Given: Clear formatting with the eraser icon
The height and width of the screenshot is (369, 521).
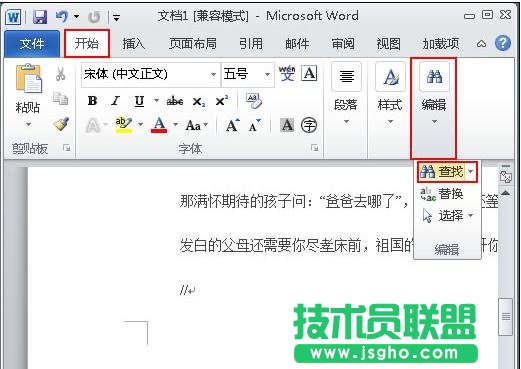Looking at the screenshot, I should point(254,100).
